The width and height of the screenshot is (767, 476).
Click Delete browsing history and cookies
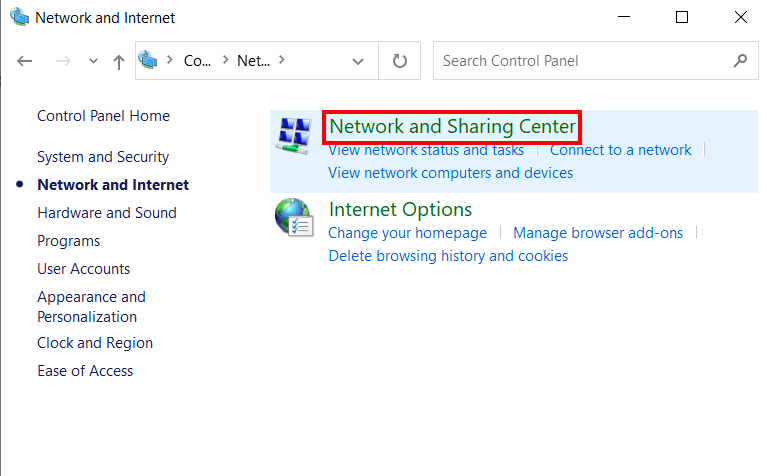(x=448, y=256)
